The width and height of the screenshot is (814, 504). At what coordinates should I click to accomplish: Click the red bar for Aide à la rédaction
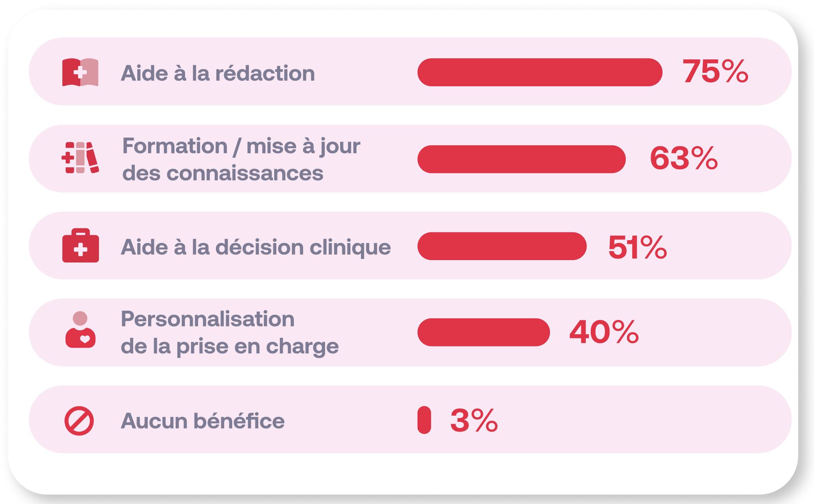tap(539, 72)
